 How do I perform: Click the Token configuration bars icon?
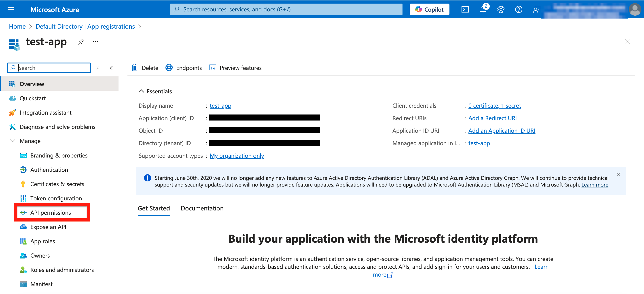tap(23, 198)
